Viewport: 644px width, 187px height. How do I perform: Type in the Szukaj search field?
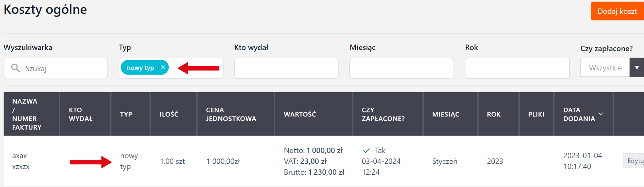[x=63, y=68]
